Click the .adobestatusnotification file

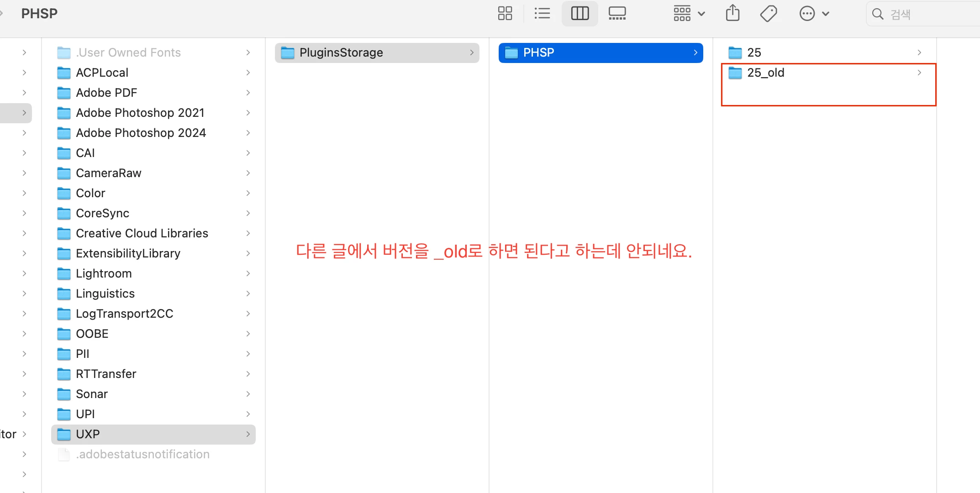pyautogui.click(x=142, y=454)
